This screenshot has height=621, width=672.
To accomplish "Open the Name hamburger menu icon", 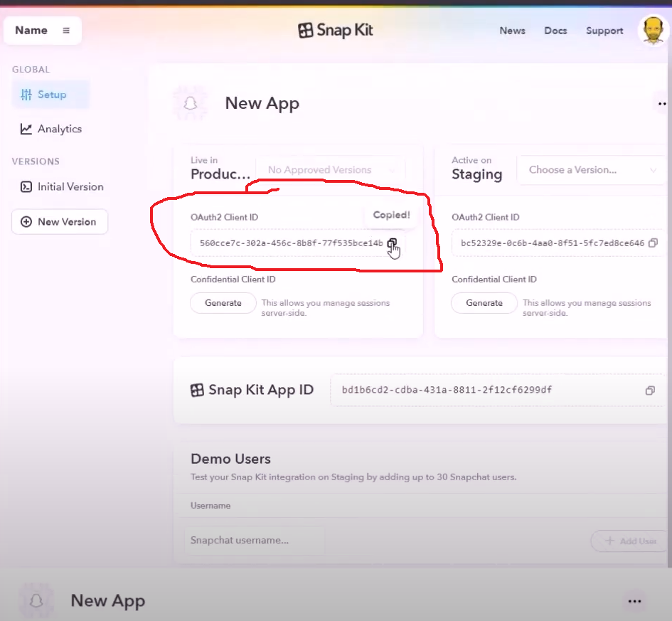I will pyautogui.click(x=66, y=31).
